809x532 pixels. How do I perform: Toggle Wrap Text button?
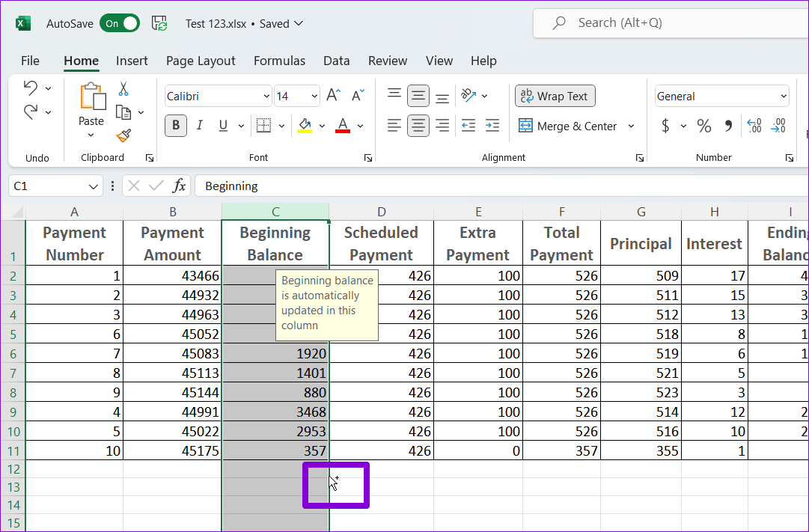(x=555, y=96)
